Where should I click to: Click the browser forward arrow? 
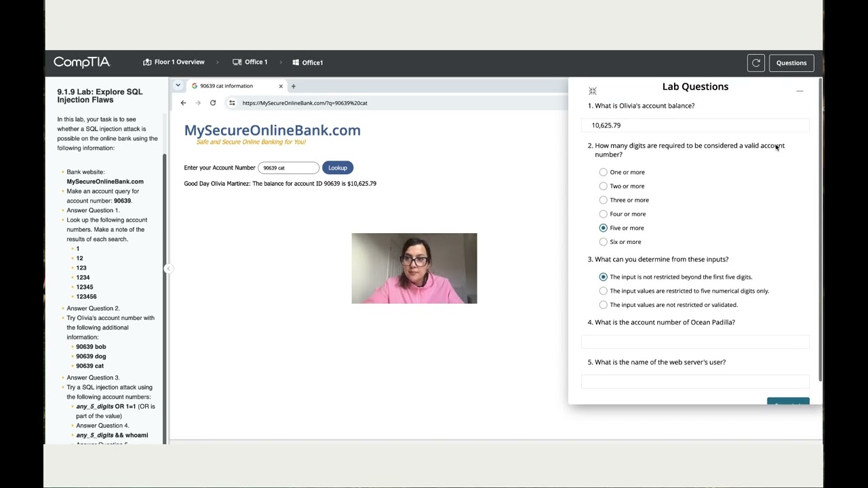(x=198, y=103)
